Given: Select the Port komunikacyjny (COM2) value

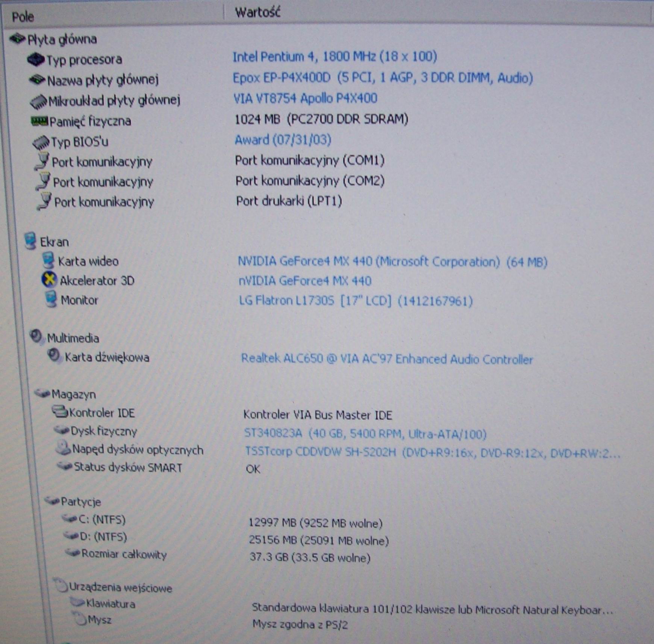Looking at the screenshot, I should [x=310, y=181].
